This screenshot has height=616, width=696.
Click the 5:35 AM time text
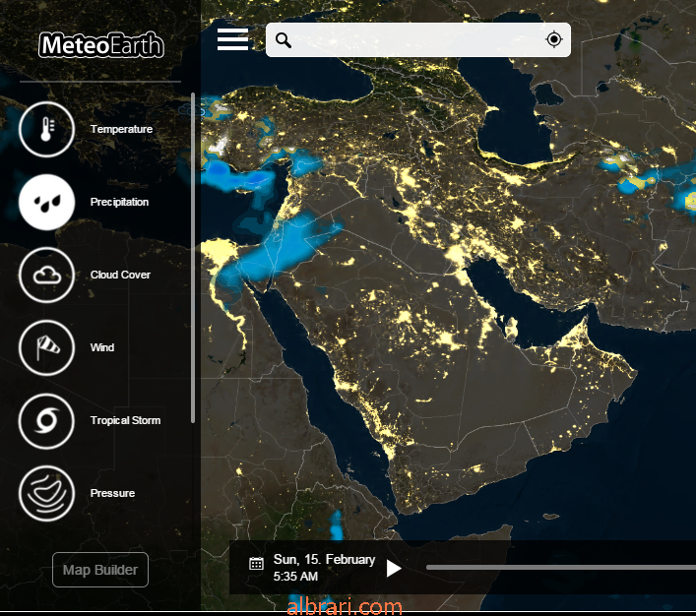(x=295, y=577)
